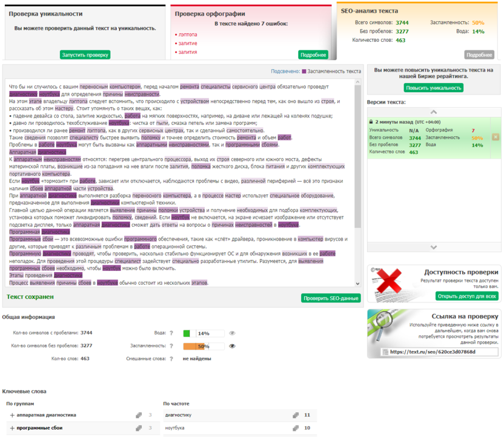This screenshot has height=437, width=504.
Task: Click copy icon beside ноутбука keyword
Action: pyautogui.click(x=296, y=428)
